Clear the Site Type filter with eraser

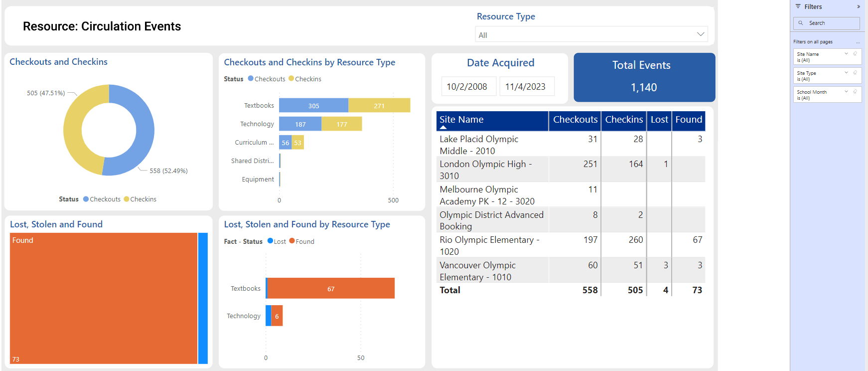(x=855, y=73)
